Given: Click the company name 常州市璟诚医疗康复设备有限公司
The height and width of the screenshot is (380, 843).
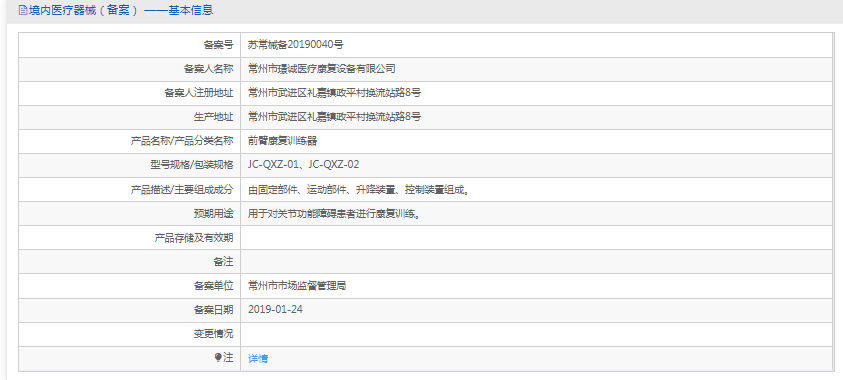Looking at the screenshot, I should click(x=322, y=69).
